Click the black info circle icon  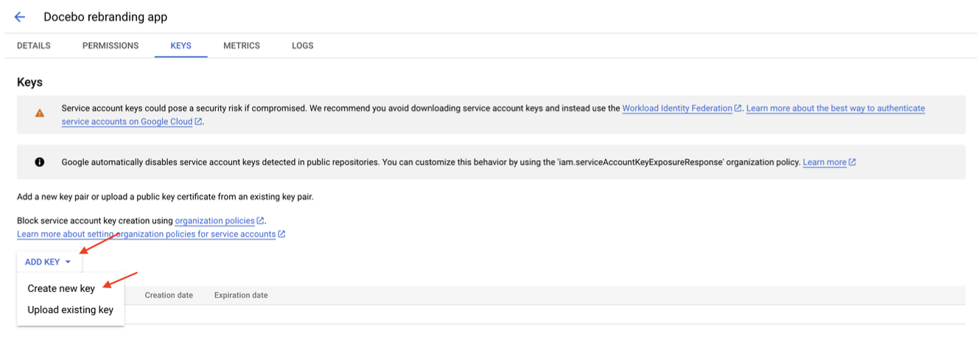click(x=39, y=162)
